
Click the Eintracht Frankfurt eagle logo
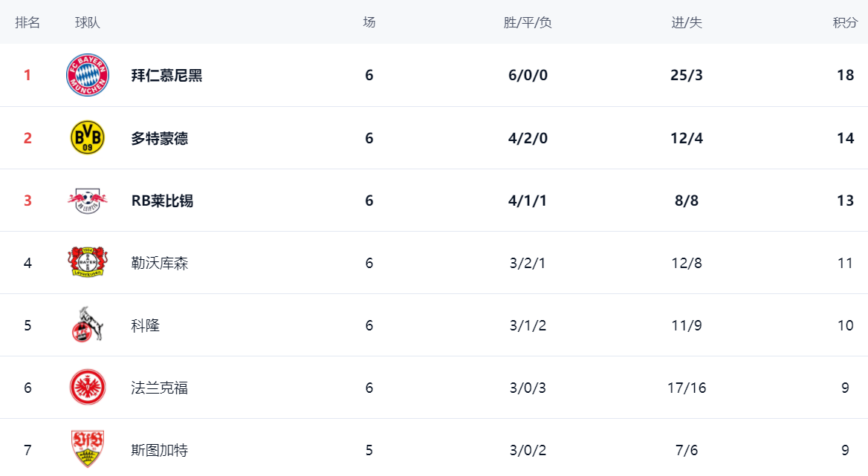coord(88,388)
